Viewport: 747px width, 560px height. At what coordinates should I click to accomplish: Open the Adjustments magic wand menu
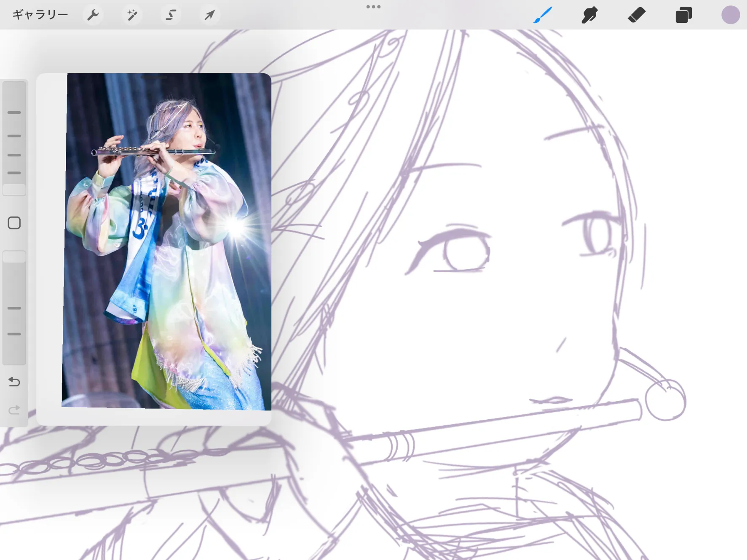[132, 15]
